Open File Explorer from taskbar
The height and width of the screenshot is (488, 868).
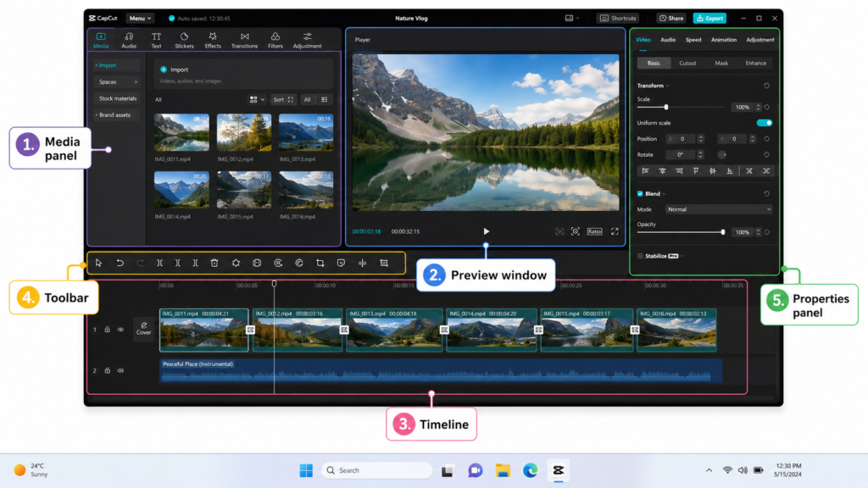(503, 470)
